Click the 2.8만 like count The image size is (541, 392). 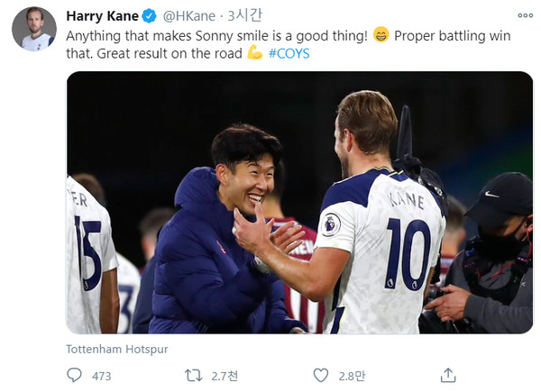coord(351,375)
